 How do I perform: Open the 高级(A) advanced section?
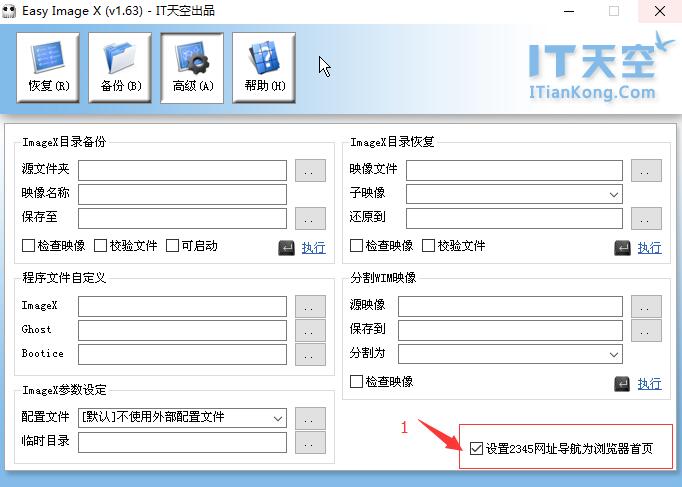coord(192,67)
